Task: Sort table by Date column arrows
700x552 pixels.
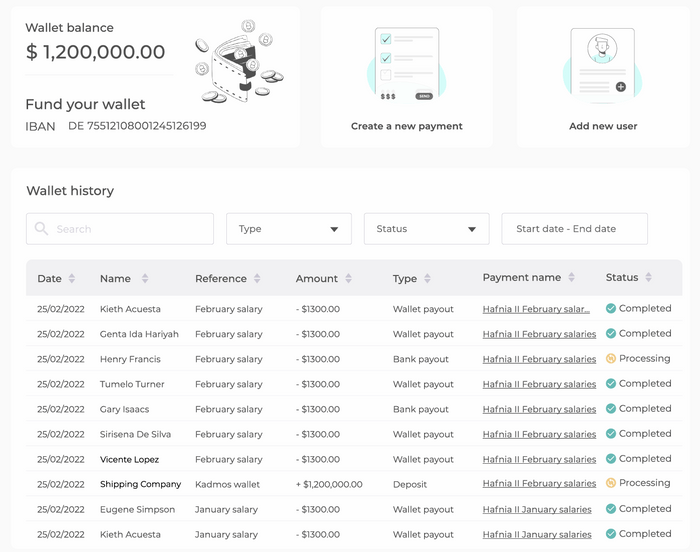Action: click(x=72, y=279)
